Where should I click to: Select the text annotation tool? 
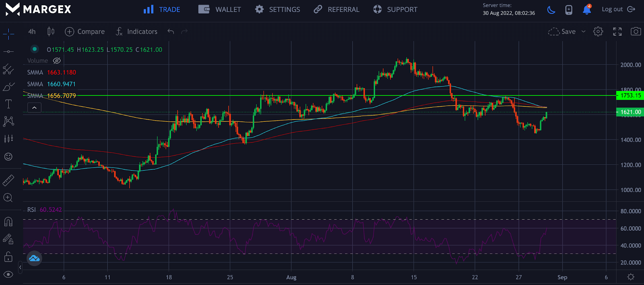click(x=8, y=104)
